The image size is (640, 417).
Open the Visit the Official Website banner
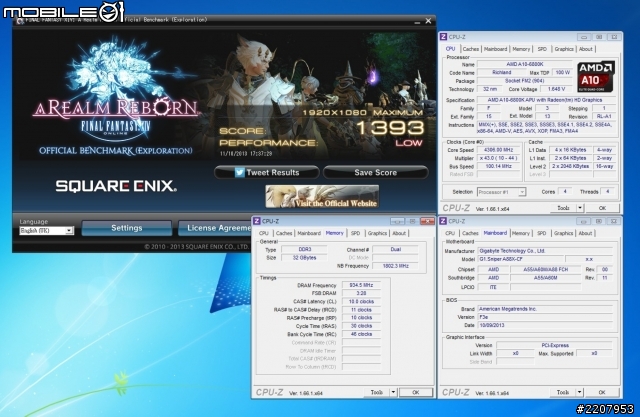pyautogui.click(x=322, y=196)
